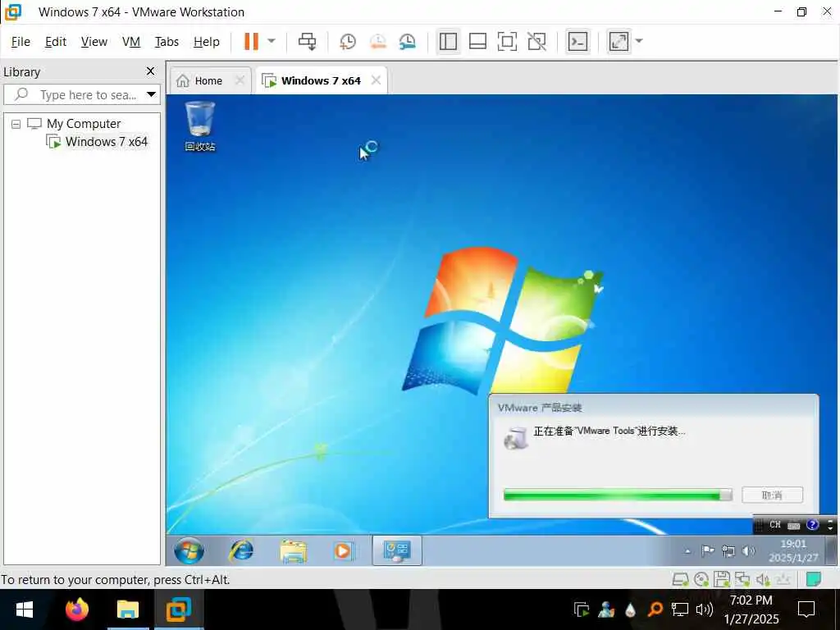Expand the library search filter dropdown
The image size is (840, 630).
[152, 95]
